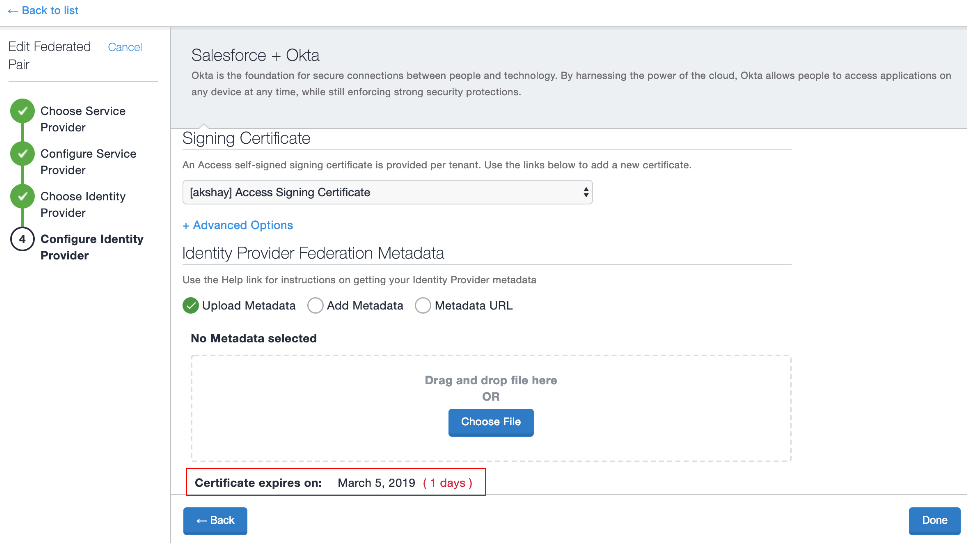Cancel editing the federated pair
This screenshot has height=543, width=967.
[x=125, y=47]
